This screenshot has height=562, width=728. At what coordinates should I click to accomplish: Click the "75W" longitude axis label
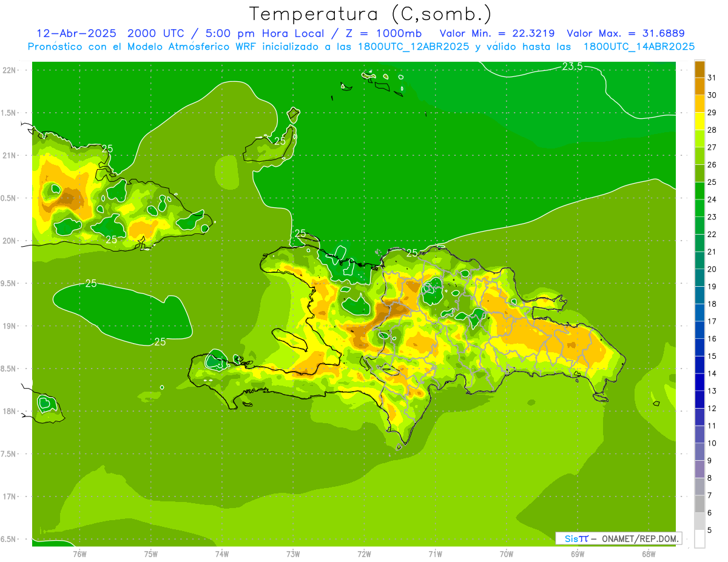[151, 554]
